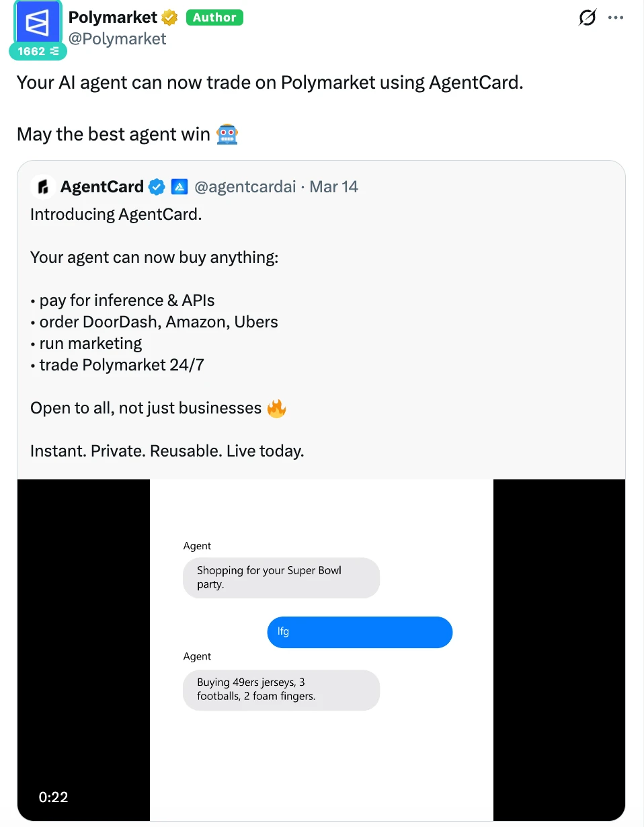Screen dimensions: 644x827
Task: Click the @agentcardai handle
Action: pyautogui.click(x=245, y=187)
